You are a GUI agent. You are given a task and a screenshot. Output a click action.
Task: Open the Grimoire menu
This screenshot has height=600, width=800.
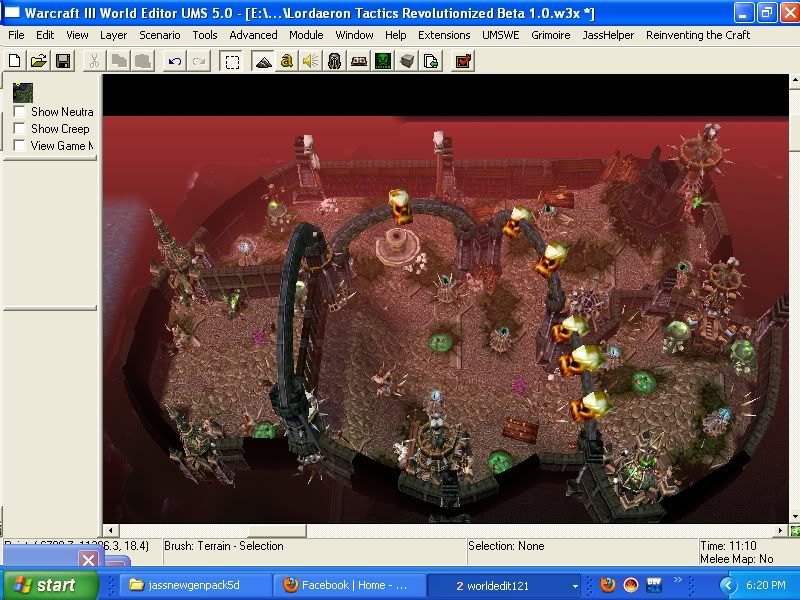coord(551,35)
